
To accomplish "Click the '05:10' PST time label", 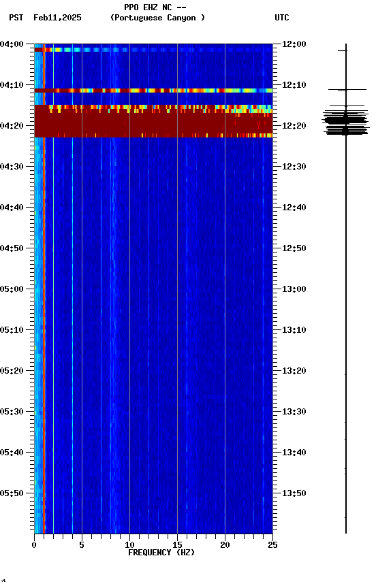I will pyautogui.click(x=12, y=330).
